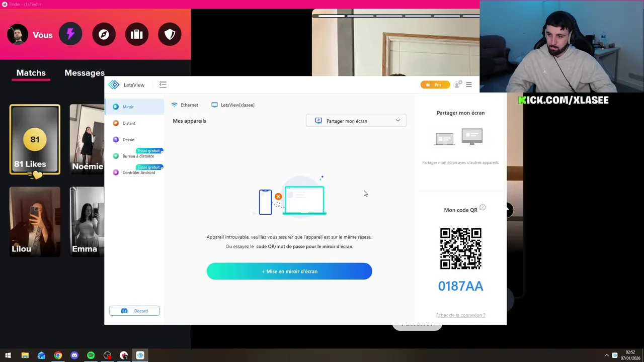Click the 0187AA connection code
The height and width of the screenshot is (362, 644).
coord(460,286)
